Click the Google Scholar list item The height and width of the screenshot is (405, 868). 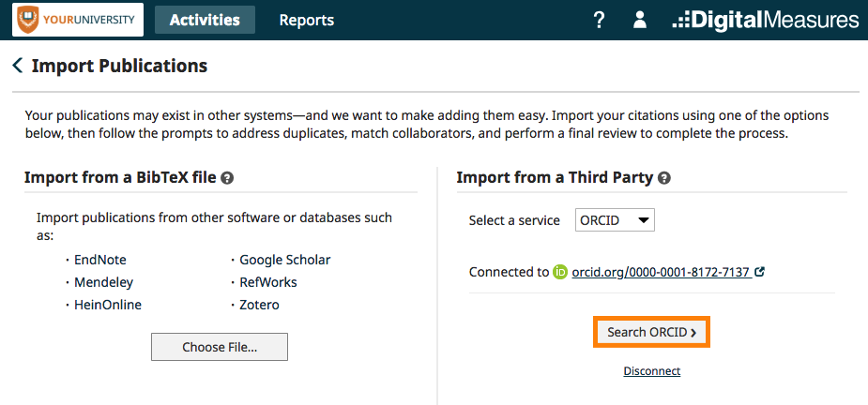285,260
